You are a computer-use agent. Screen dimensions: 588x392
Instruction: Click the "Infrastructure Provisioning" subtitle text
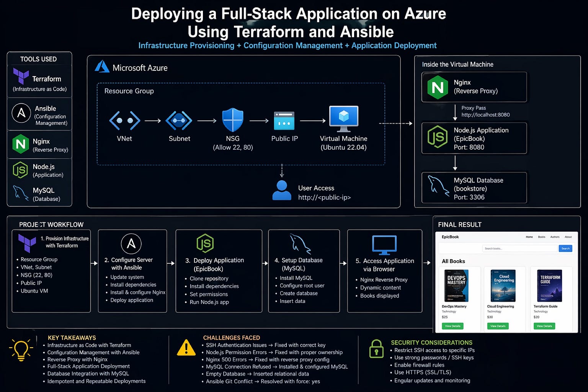186,46
